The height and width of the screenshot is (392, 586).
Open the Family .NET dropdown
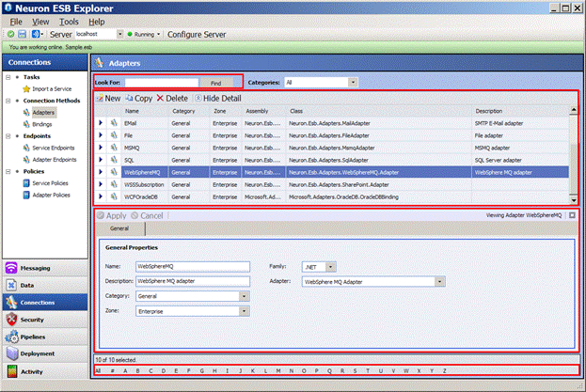coord(330,267)
